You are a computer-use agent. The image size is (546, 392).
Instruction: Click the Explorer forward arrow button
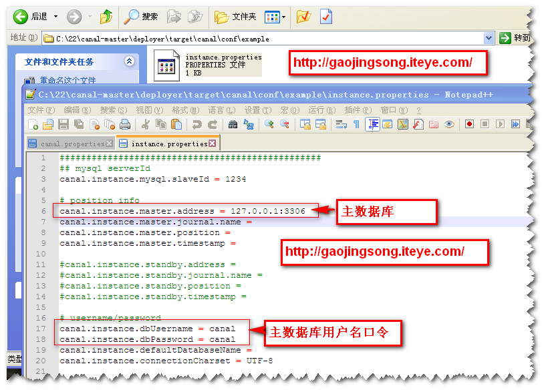[74, 17]
